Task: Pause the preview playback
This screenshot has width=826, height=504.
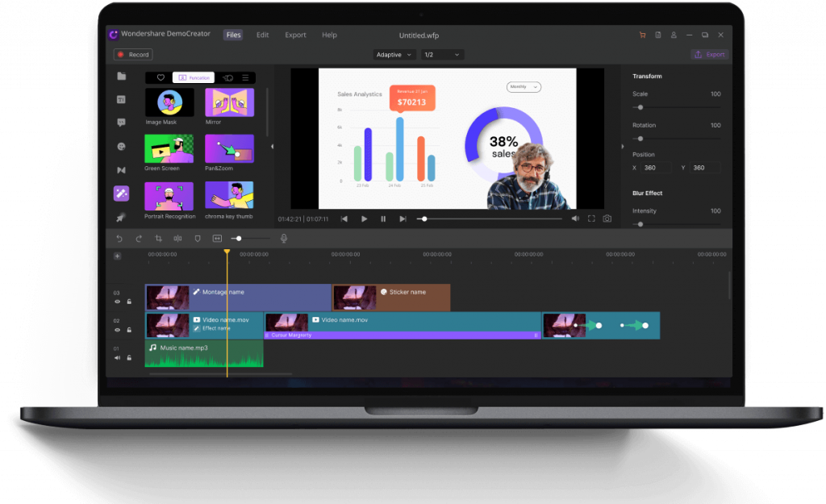Action: 383,219
